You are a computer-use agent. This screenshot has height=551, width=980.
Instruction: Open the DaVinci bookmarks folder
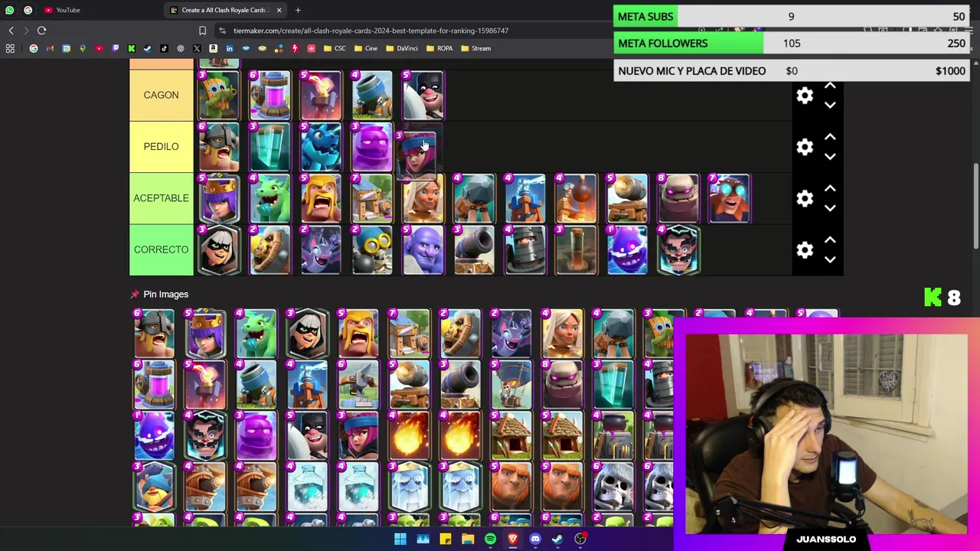[x=402, y=48]
